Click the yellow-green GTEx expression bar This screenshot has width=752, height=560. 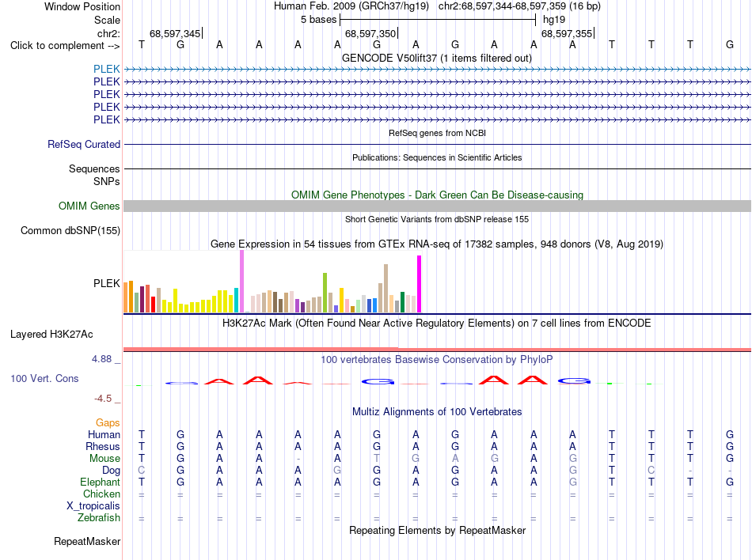(325, 293)
